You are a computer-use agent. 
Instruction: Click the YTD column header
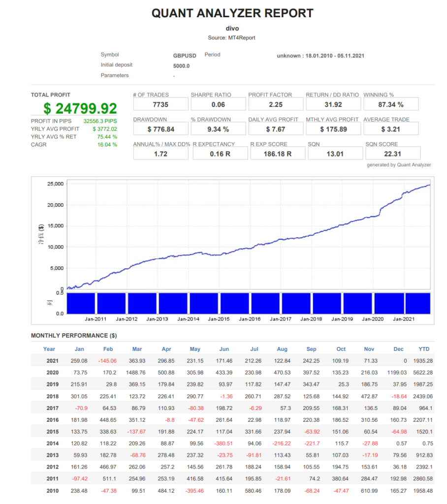coord(424,349)
